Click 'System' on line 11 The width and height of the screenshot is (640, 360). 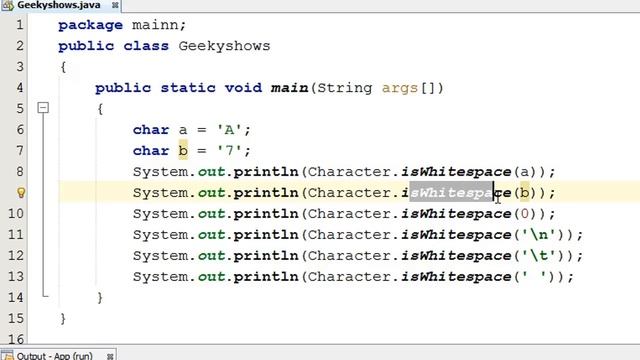click(x=160, y=236)
